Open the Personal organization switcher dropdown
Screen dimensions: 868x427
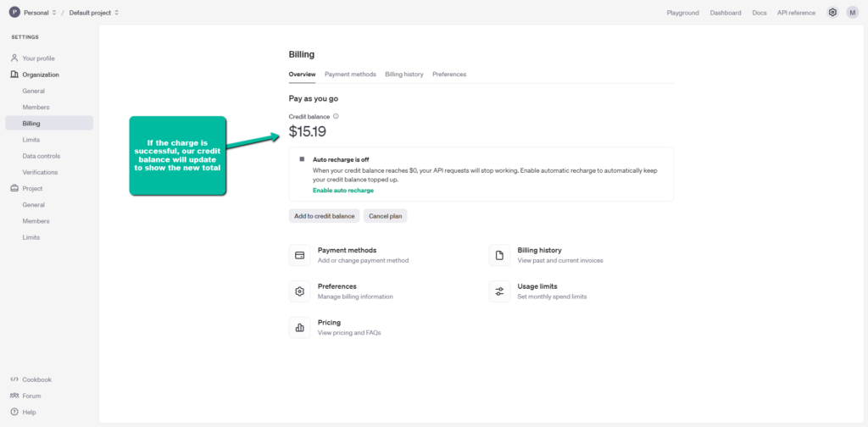(x=40, y=12)
